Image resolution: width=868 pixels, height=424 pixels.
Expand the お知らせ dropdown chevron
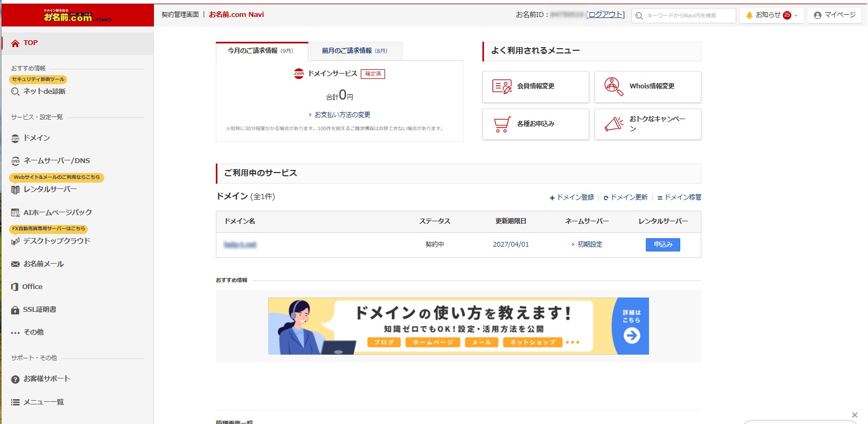pyautogui.click(x=796, y=15)
